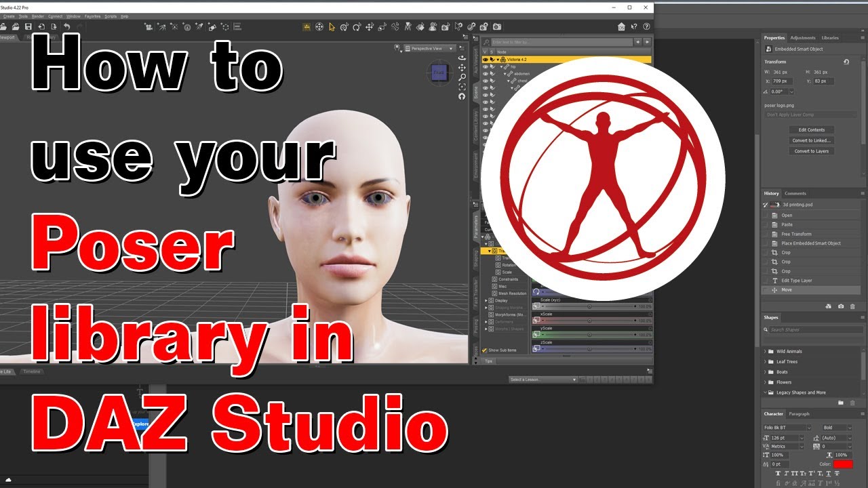Adjust the Scale (xyz) slider
The width and height of the screenshot is (868, 488).
coord(589,306)
